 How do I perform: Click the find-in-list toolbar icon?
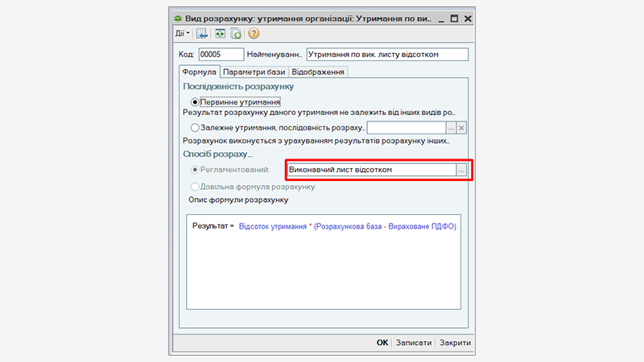coord(201,34)
